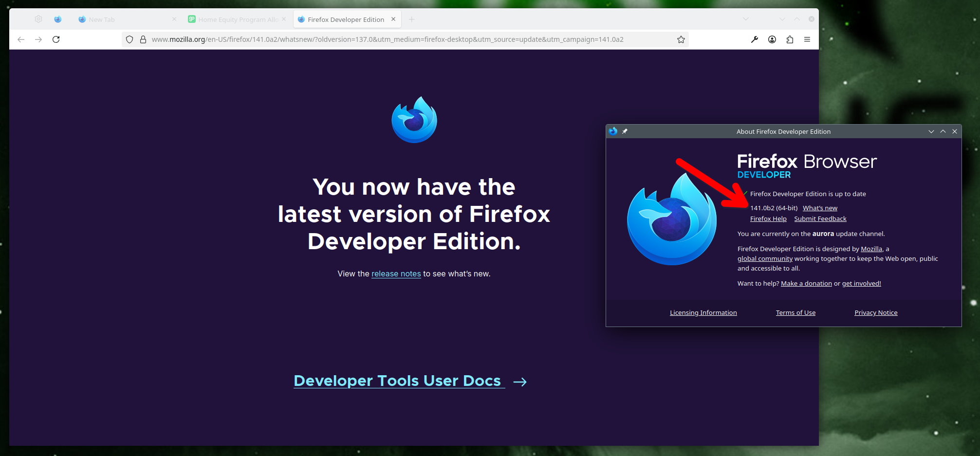Click the version text 141.0b2 (64-bit)
The width and height of the screenshot is (980, 456).
click(774, 208)
